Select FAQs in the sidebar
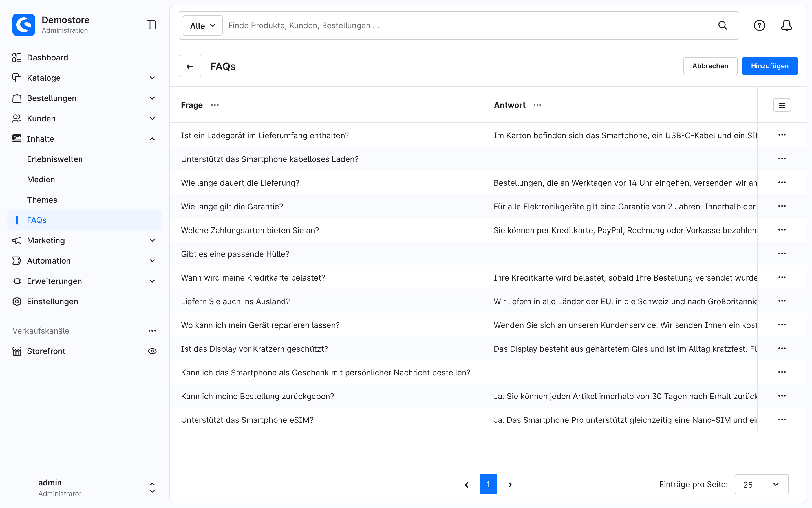This screenshot has width=812, height=508. [84, 220]
